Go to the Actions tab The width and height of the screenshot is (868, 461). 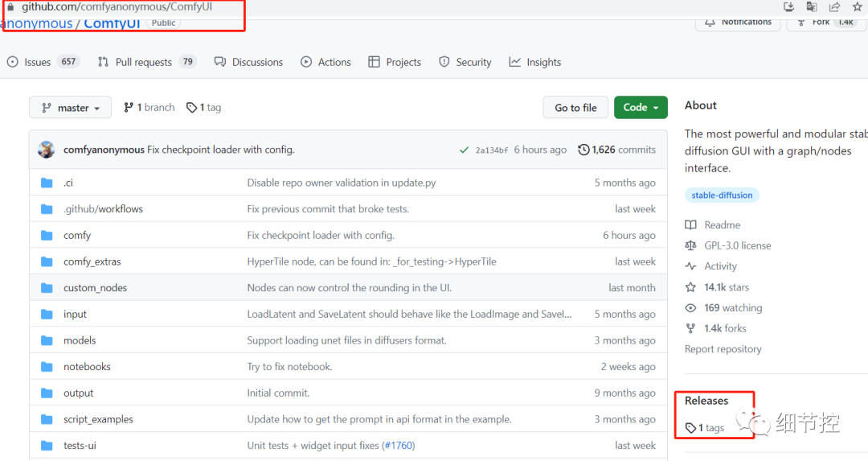pos(325,62)
